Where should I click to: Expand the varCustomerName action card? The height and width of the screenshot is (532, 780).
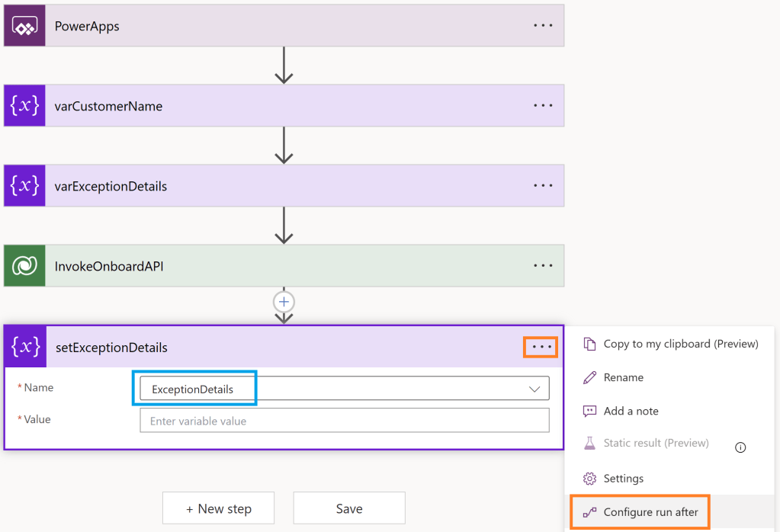point(290,106)
